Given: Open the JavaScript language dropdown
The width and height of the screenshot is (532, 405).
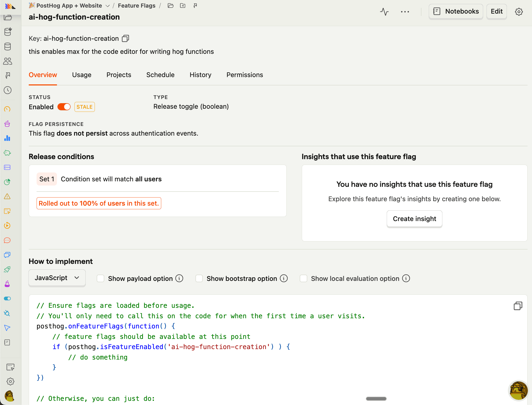Looking at the screenshot, I should [x=57, y=278].
